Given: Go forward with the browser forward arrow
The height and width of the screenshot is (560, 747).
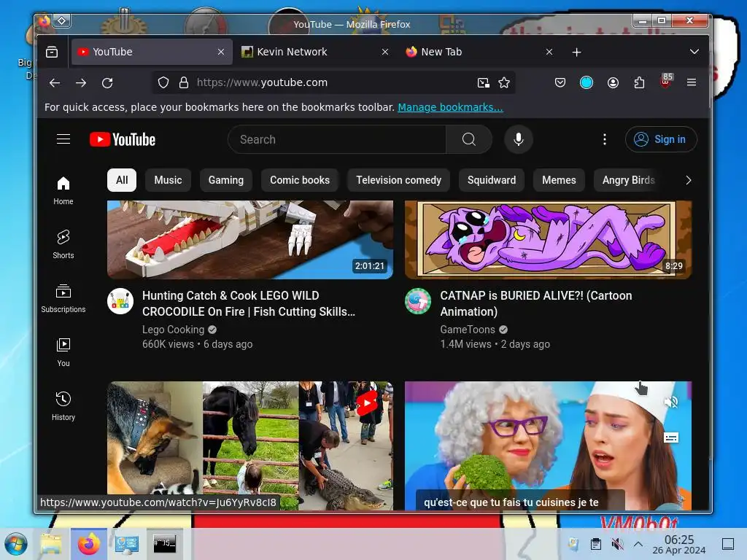Looking at the screenshot, I should pos(81,83).
